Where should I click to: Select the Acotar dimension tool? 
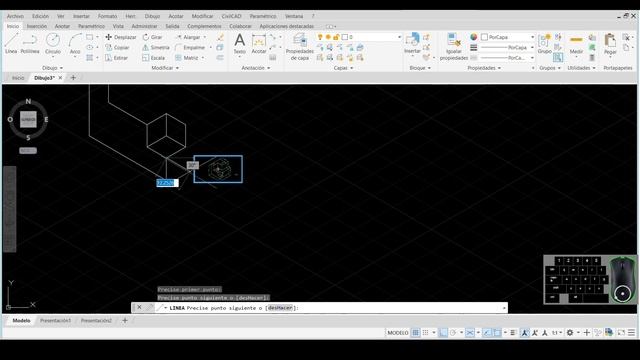[x=259, y=44]
